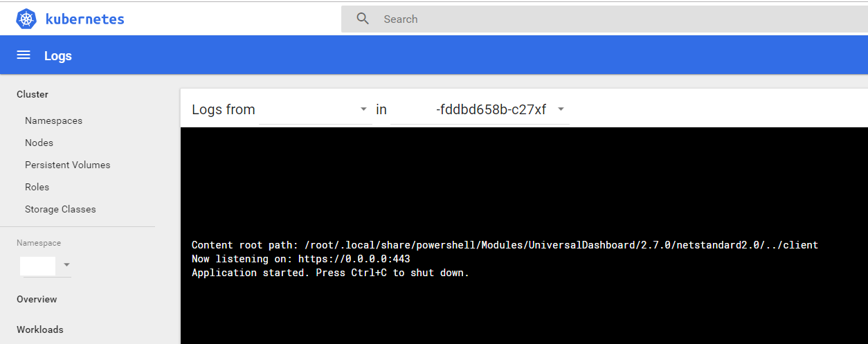Open the hamburger navigation menu
The width and height of the screenshot is (868, 344).
(24, 55)
